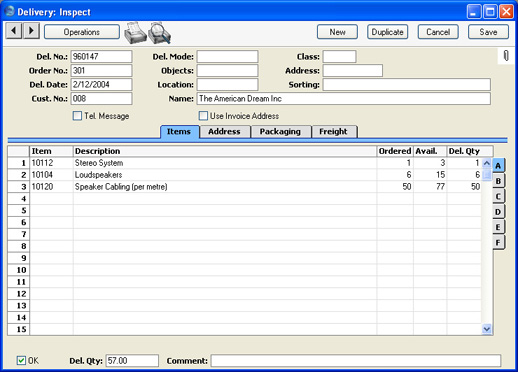This screenshot has height=372, width=518.
Task: Click Speaker Cabling (per metre) cell
Action: pos(225,187)
